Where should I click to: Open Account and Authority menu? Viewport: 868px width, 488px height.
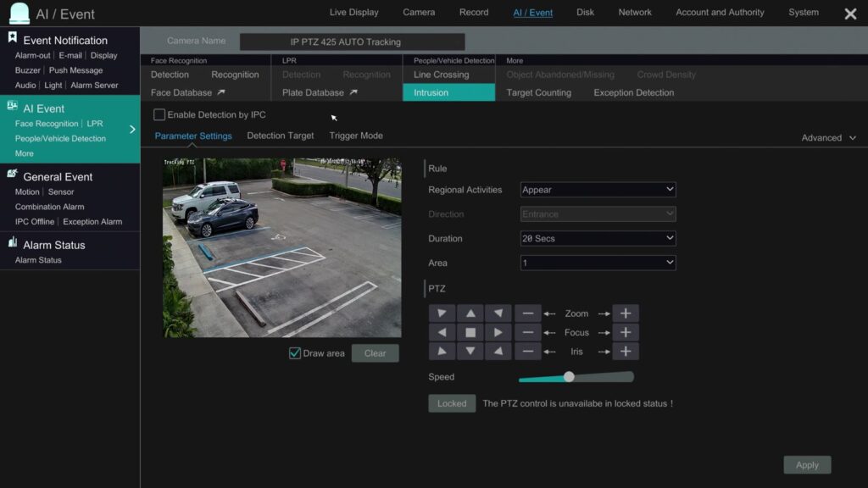click(720, 12)
